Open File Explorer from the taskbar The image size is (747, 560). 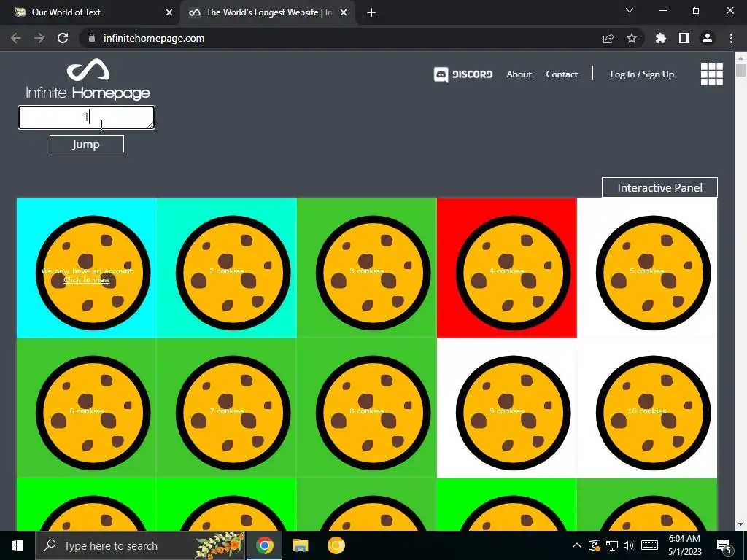[300, 545]
